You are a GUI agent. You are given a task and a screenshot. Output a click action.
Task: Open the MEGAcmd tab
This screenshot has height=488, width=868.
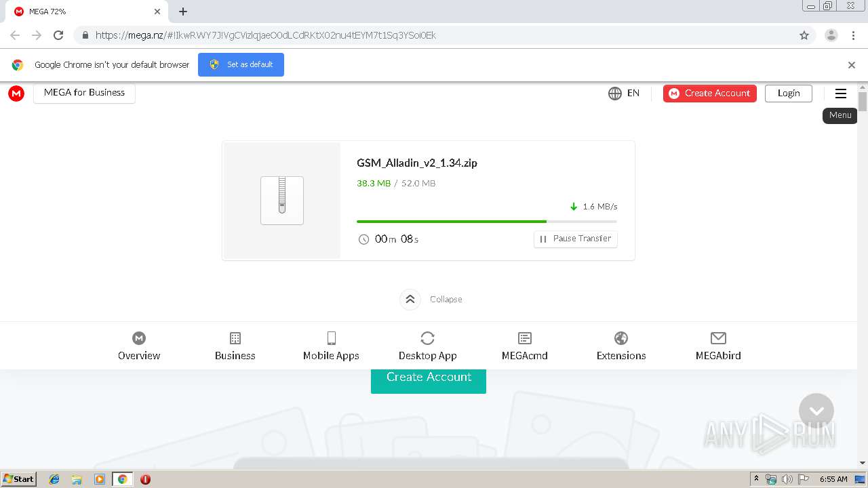coord(525,346)
